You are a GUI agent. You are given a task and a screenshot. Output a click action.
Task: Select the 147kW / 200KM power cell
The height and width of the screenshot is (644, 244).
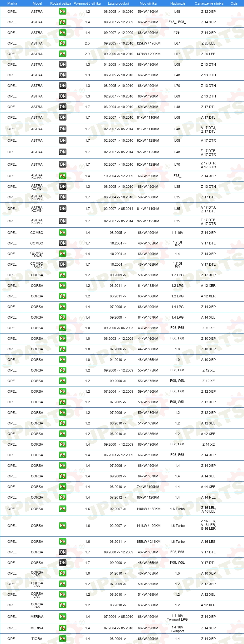pos(148,54)
